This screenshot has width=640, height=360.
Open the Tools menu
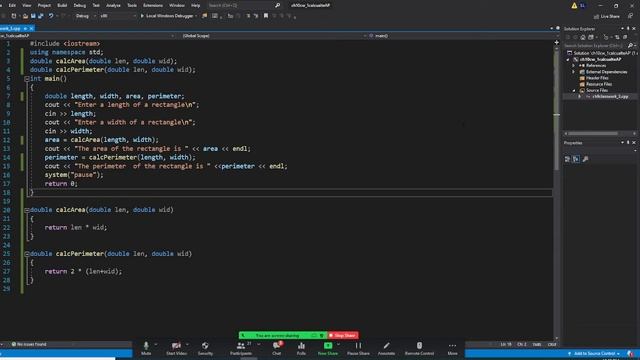click(x=132, y=5)
